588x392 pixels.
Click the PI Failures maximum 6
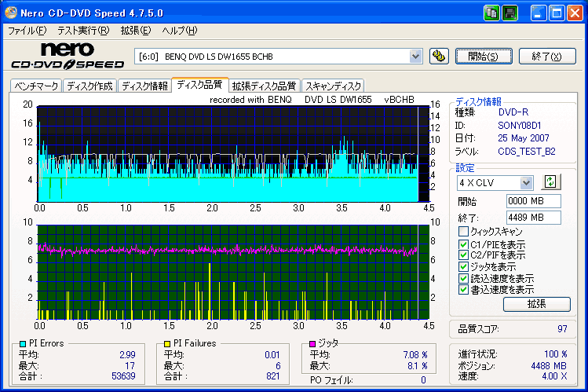coord(278,366)
